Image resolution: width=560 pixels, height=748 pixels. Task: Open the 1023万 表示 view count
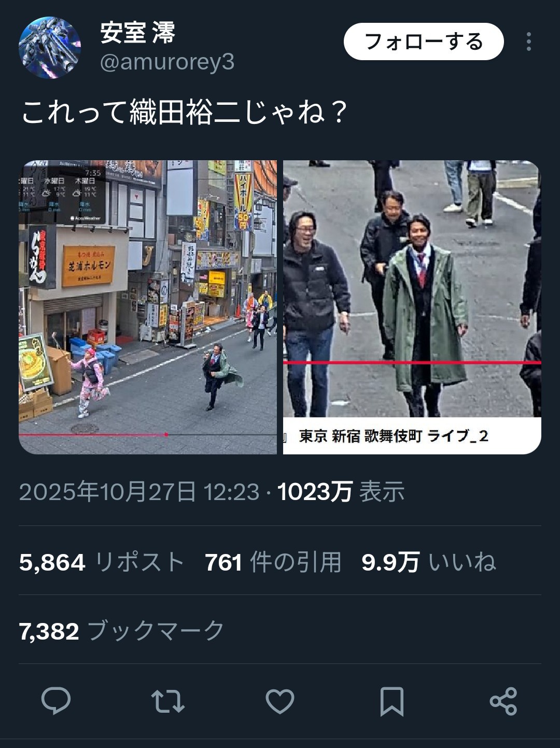(341, 491)
